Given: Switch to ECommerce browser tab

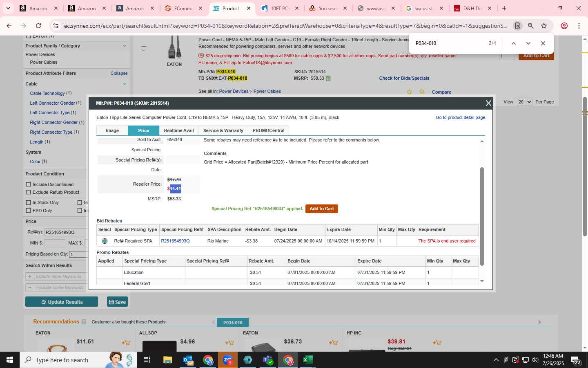Looking at the screenshot, I should (x=184, y=8).
